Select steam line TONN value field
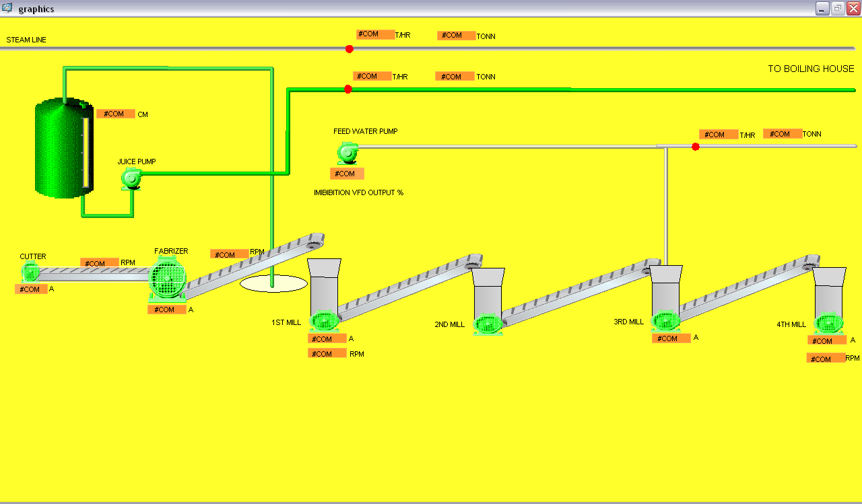Screen dimensions: 862x504 click(457, 36)
